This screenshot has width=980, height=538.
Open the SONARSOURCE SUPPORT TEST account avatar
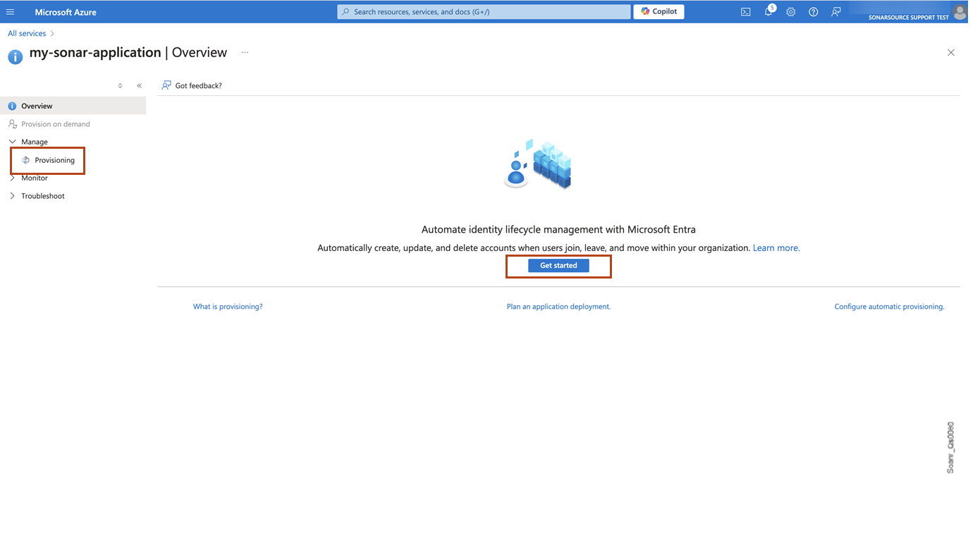[959, 11]
